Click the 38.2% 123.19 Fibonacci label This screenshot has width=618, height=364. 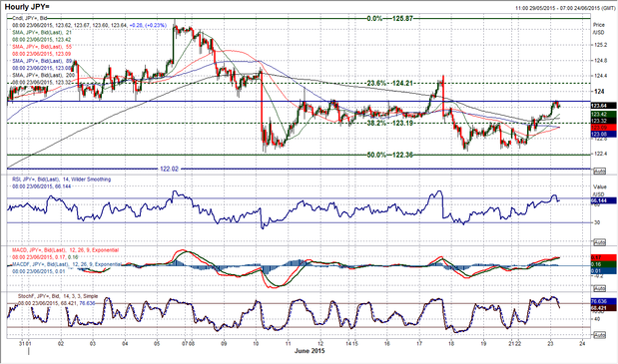coord(389,123)
